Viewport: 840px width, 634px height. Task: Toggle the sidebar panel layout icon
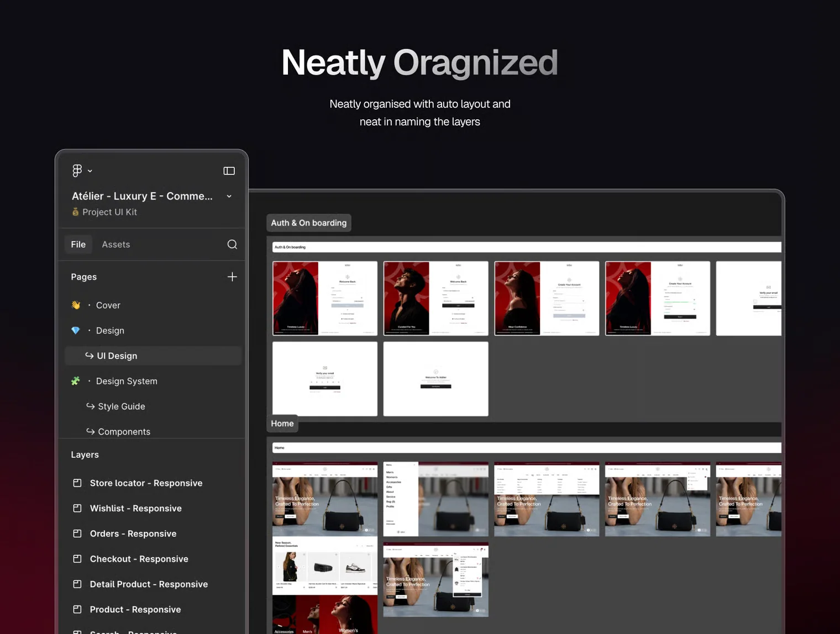(x=229, y=171)
